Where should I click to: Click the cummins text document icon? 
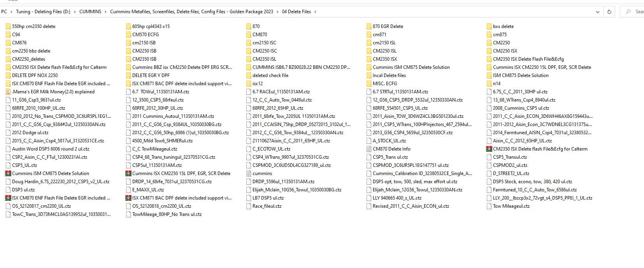(x=249, y=173)
